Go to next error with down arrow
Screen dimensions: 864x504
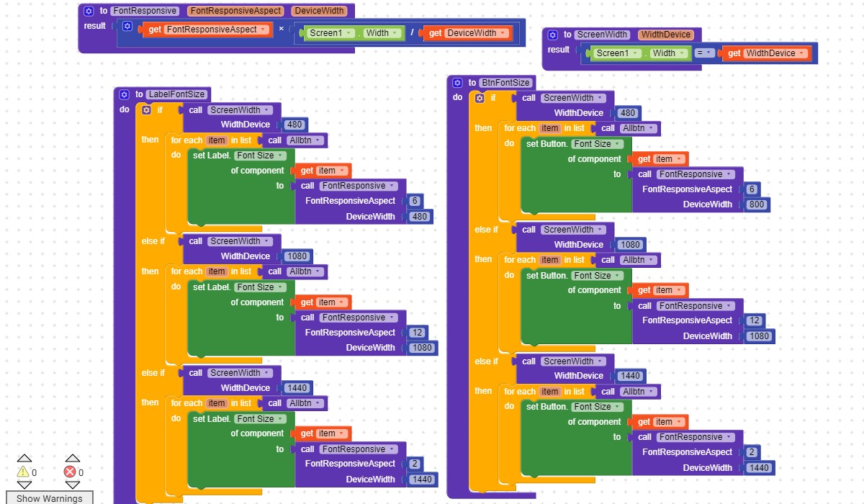(72, 485)
